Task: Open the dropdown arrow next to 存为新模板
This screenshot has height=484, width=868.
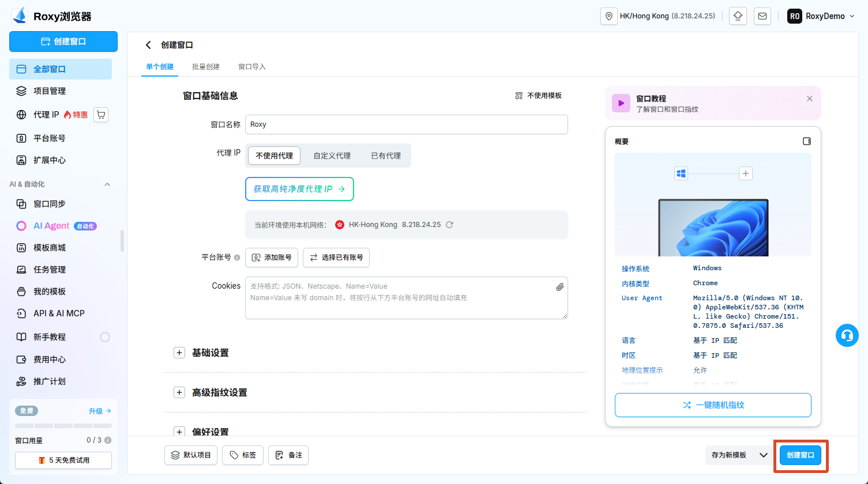Action: [x=764, y=455]
